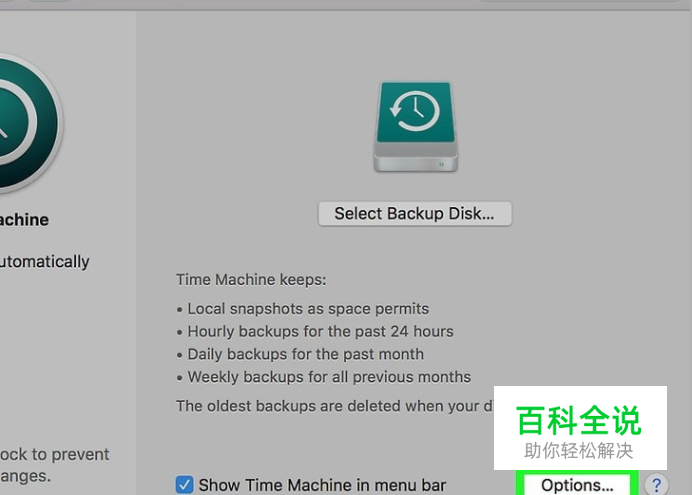Click 'Hourly backups for the past 24 hours'
Image resolution: width=692 pixels, height=495 pixels.
(x=320, y=331)
